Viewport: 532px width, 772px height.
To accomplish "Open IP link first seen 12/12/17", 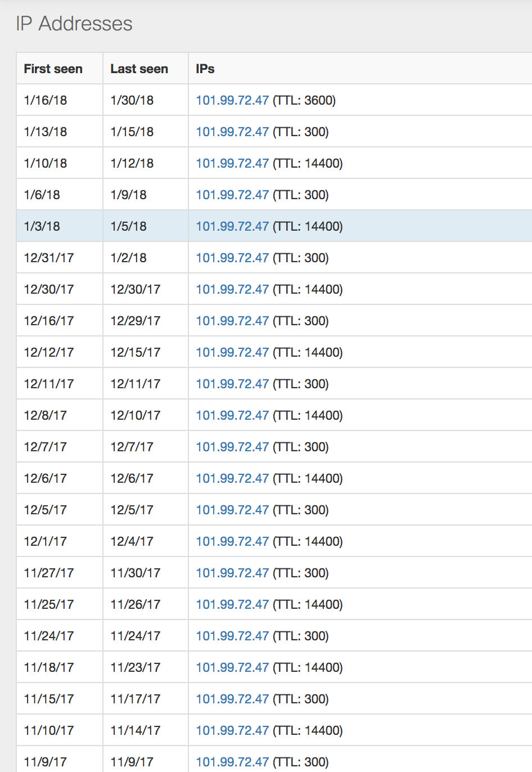I will tap(232, 352).
